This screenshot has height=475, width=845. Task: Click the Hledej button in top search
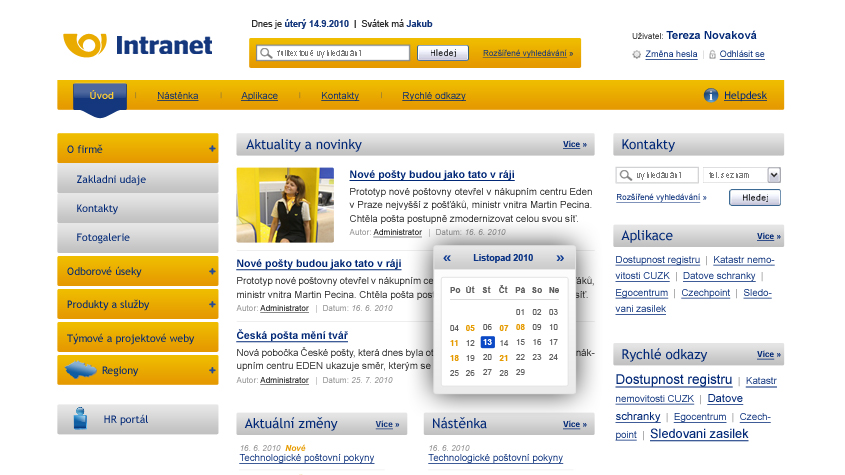click(443, 53)
